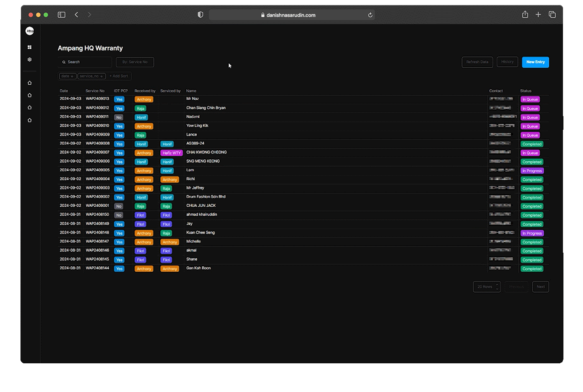Open a new tab with plus icon
This screenshot has height=392, width=583.
[538, 15]
